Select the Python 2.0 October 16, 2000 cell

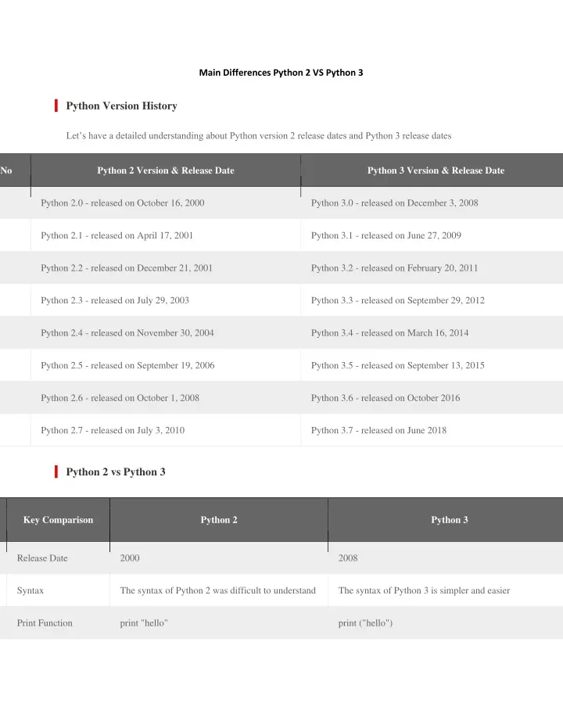[166, 203]
